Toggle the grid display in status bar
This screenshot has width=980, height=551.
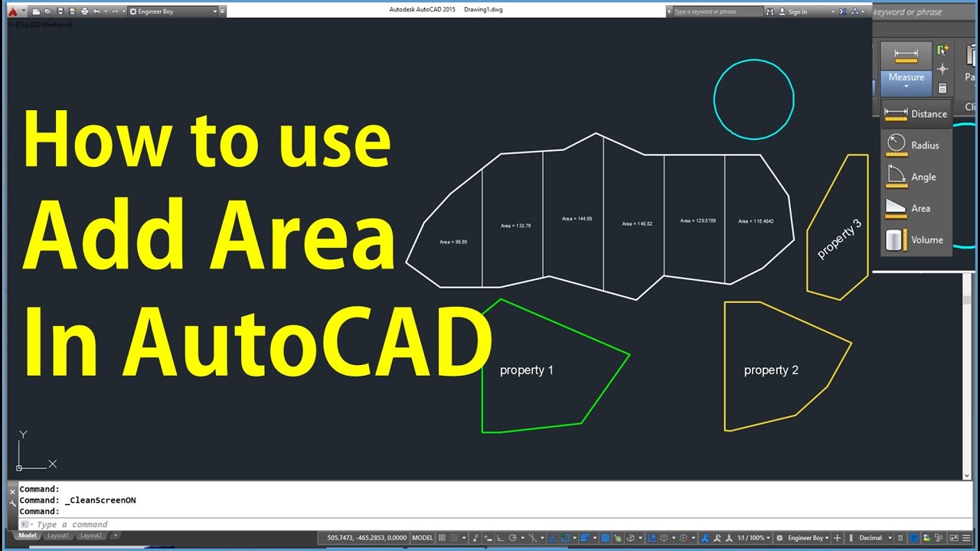click(x=442, y=538)
